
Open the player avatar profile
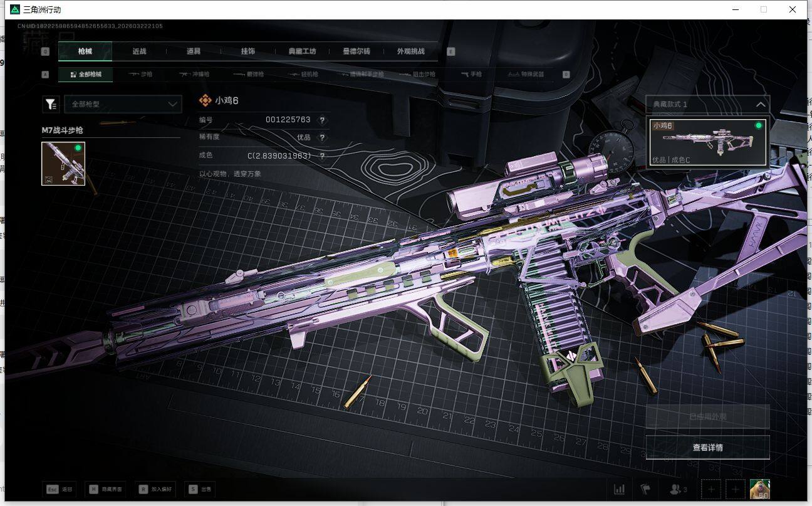(760, 489)
